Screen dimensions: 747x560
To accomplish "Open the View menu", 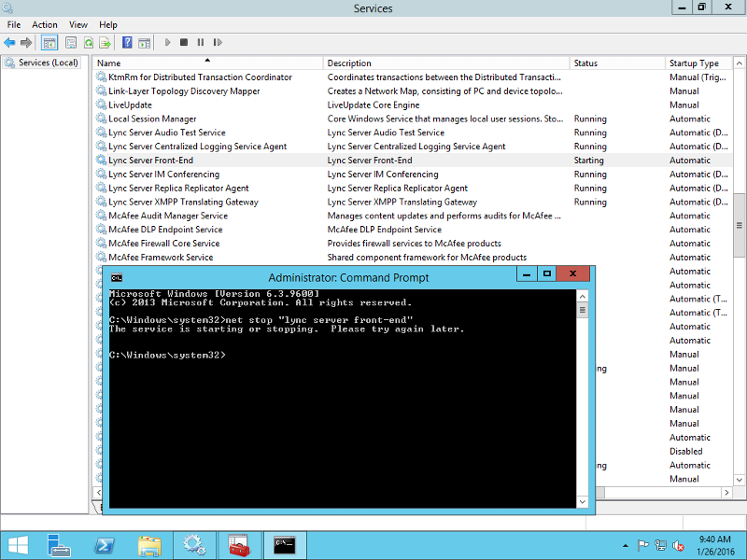I will (x=78, y=24).
